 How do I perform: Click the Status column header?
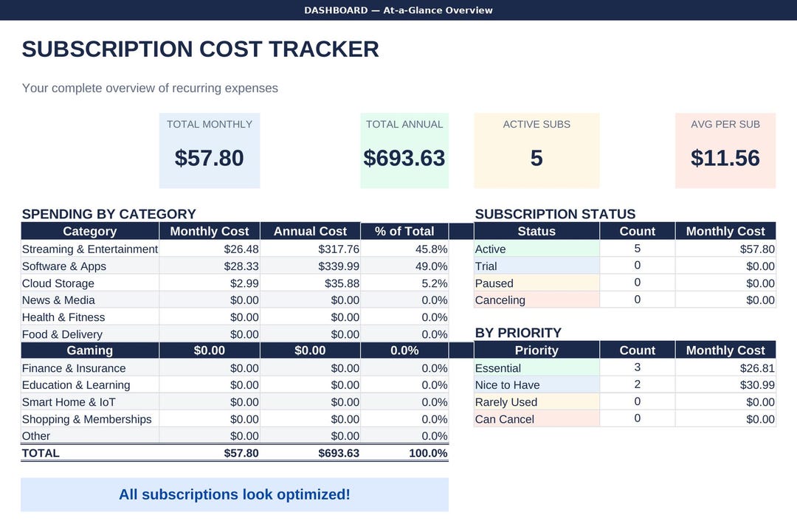[536, 231]
